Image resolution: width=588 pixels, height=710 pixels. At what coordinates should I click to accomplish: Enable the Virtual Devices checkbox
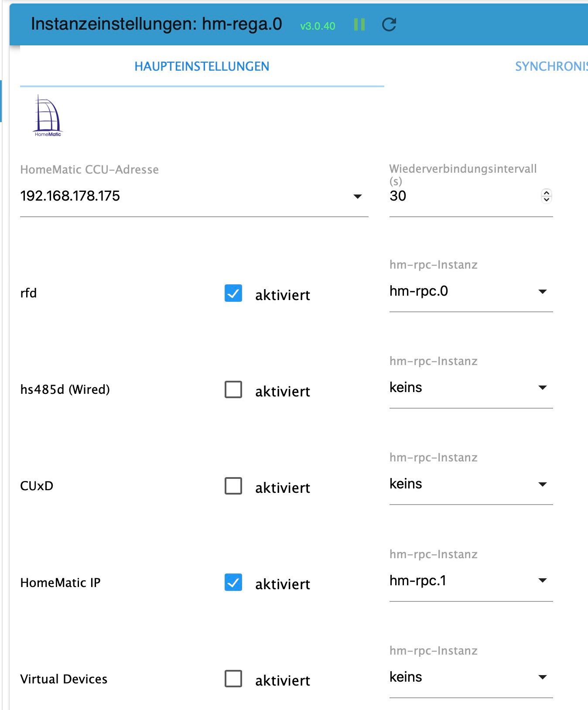[x=233, y=679]
